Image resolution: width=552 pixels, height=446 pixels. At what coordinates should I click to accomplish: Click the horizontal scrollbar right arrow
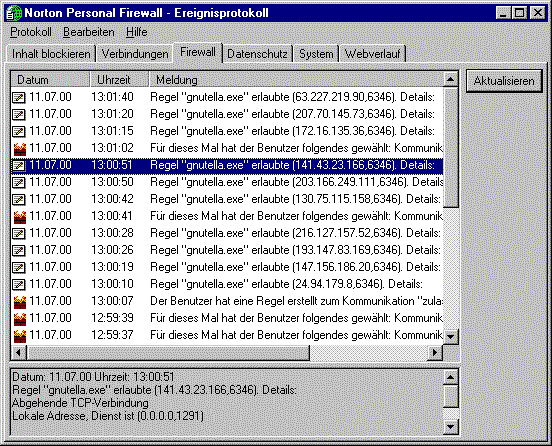(435, 352)
